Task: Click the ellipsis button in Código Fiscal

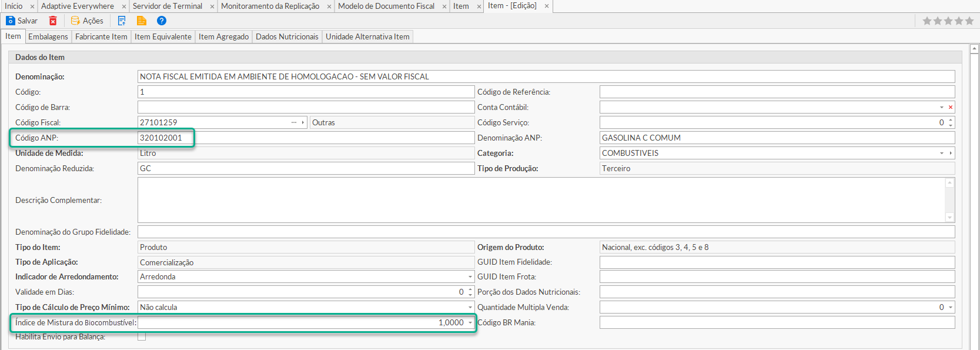Action: [x=294, y=122]
